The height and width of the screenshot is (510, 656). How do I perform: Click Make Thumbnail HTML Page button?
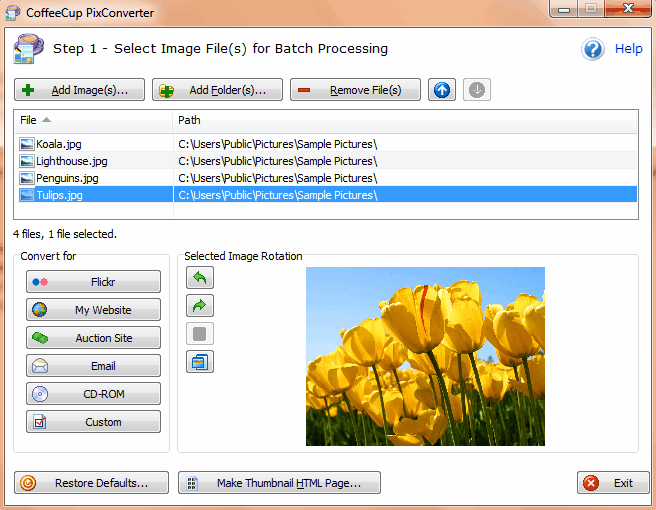[279, 483]
